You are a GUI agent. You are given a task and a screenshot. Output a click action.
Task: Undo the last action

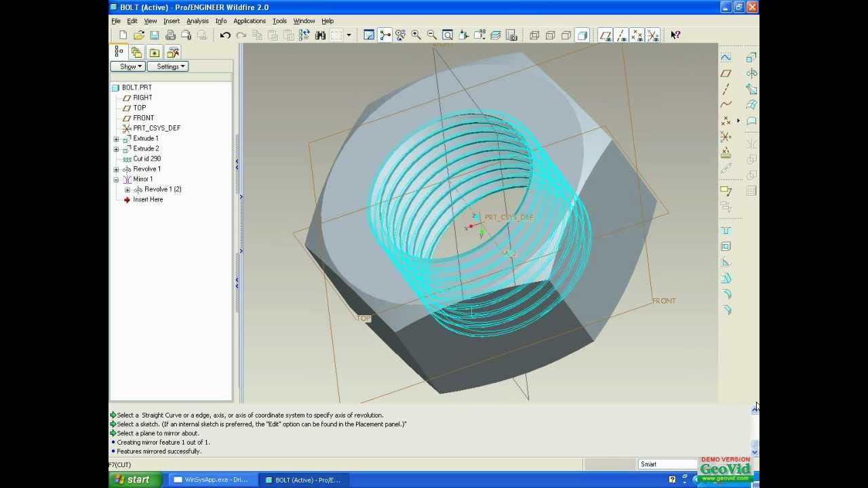pos(225,35)
